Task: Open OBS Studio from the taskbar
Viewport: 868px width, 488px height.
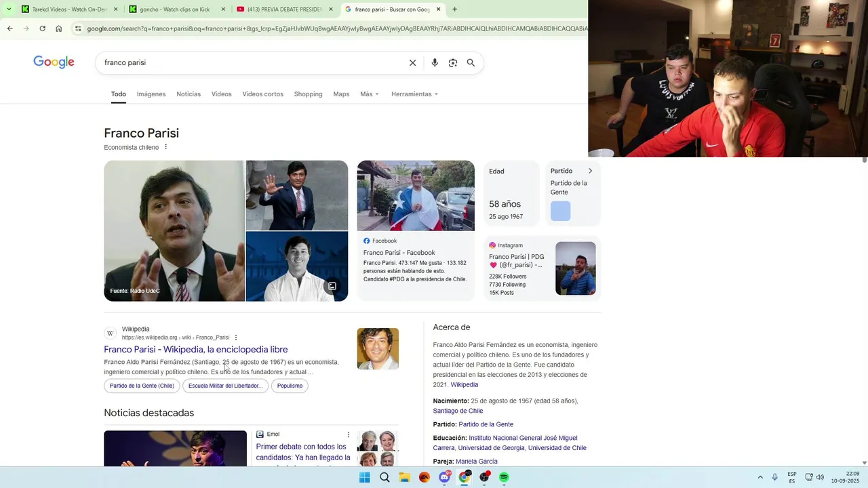Action: (484, 477)
